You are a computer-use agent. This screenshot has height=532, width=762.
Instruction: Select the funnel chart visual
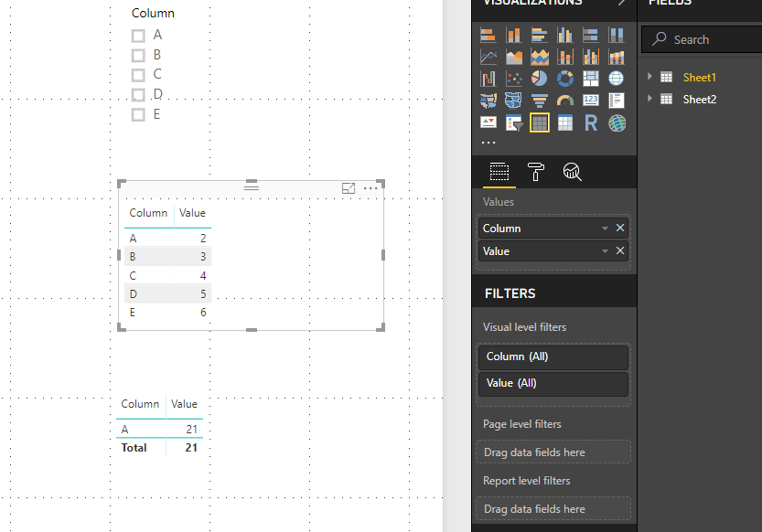click(x=540, y=101)
